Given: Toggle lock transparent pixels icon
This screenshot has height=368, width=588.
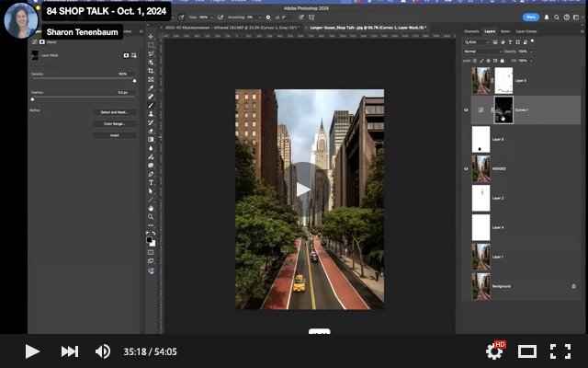Looking at the screenshot, I should (475, 61).
